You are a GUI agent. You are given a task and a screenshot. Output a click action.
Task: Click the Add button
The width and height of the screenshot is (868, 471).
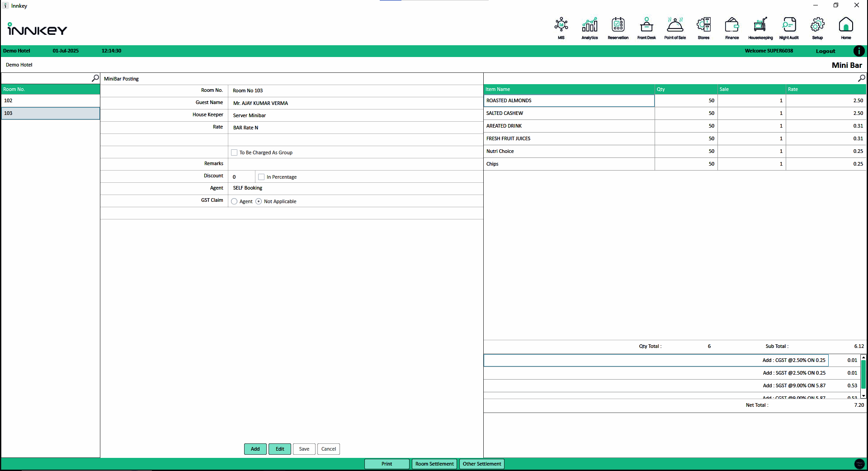pyautogui.click(x=255, y=449)
